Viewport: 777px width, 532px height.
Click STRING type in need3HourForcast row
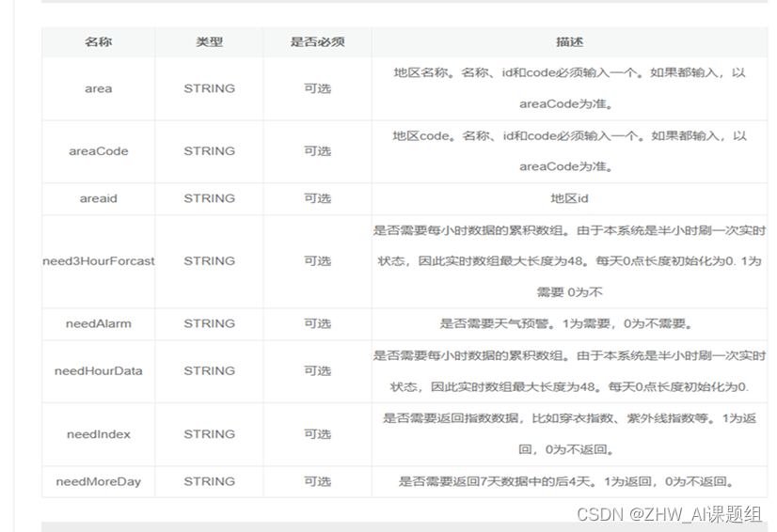coord(209,261)
